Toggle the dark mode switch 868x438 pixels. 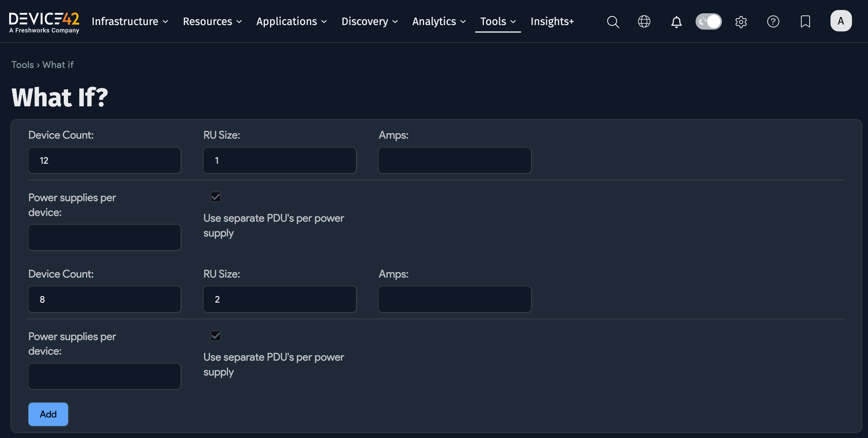708,21
